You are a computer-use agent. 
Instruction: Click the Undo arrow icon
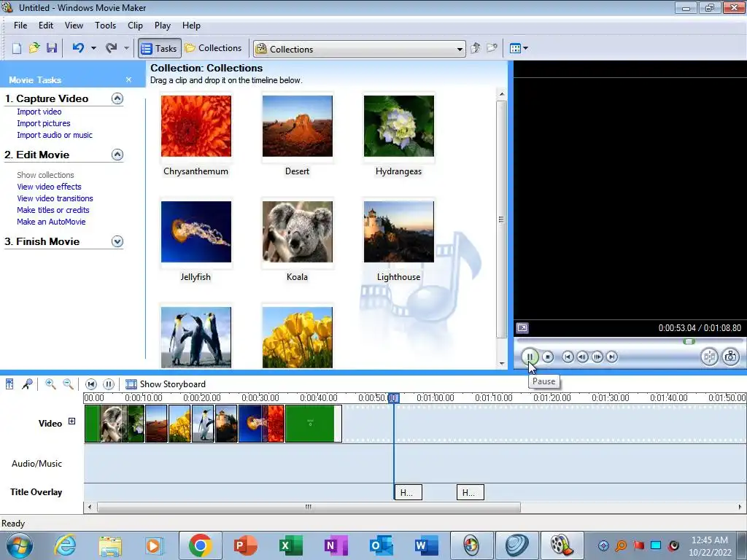click(x=79, y=48)
